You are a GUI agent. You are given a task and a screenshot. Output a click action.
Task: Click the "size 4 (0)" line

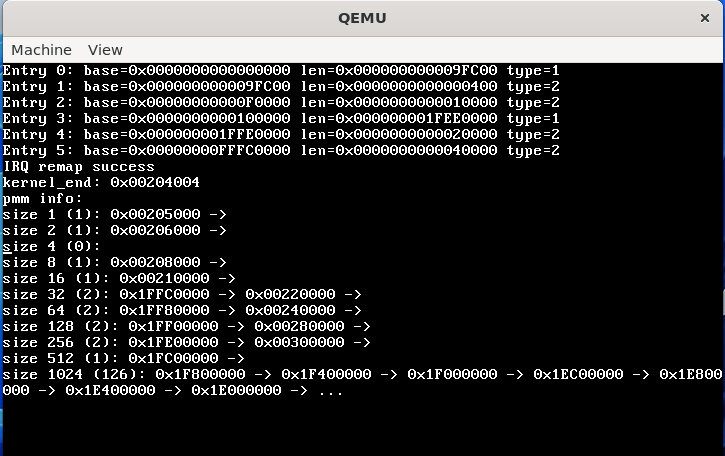point(52,247)
